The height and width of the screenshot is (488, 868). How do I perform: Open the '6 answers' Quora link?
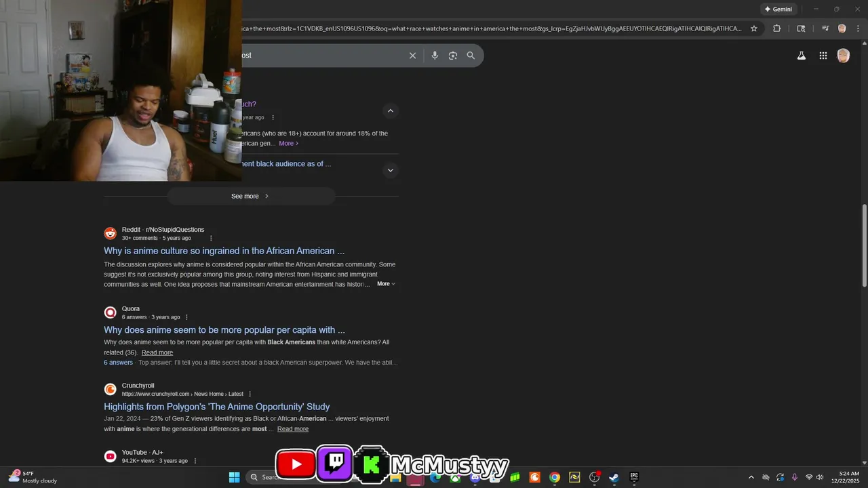pos(118,363)
